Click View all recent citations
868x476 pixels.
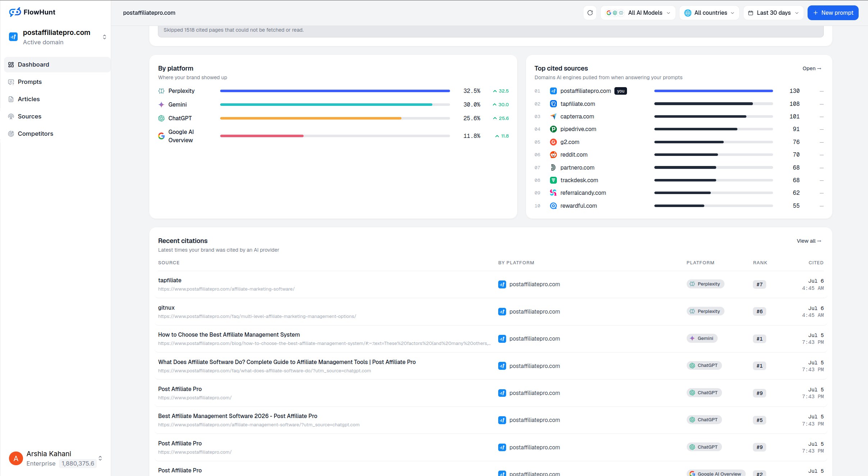coord(809,241)
